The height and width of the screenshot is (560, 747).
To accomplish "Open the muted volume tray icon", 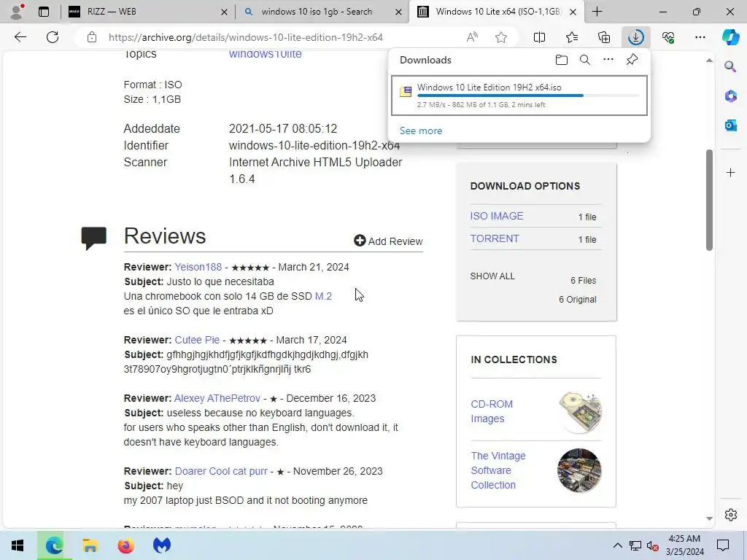I will [652, 545].
